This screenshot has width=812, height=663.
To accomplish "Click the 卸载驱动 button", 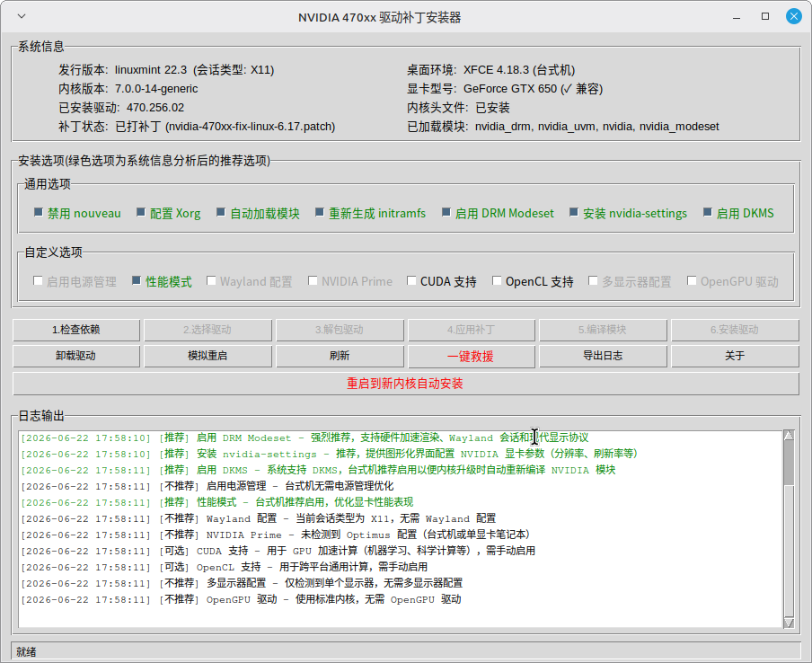I will (76, 357).
